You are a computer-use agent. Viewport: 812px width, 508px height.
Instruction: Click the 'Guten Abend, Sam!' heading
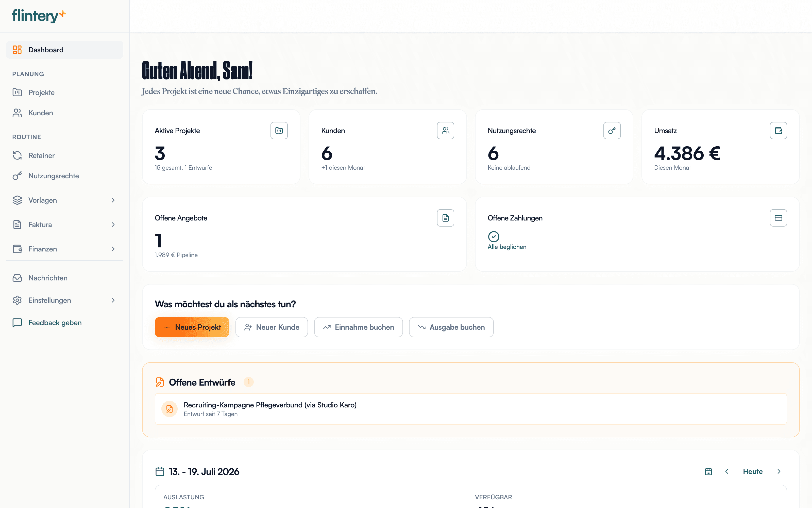[197, 71]
